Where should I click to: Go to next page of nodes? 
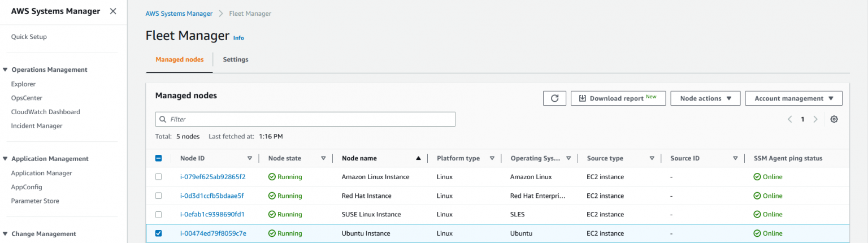click(x=815, y=119)
